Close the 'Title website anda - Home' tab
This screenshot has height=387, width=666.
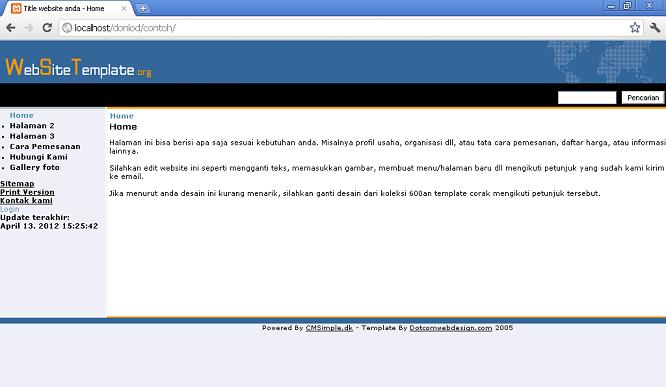click(x=124, y=8)
